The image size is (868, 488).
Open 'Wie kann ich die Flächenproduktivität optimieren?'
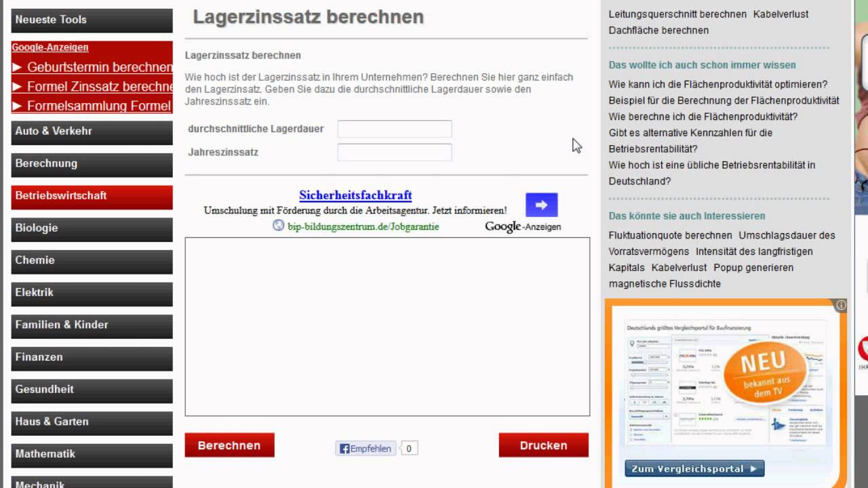718,84
